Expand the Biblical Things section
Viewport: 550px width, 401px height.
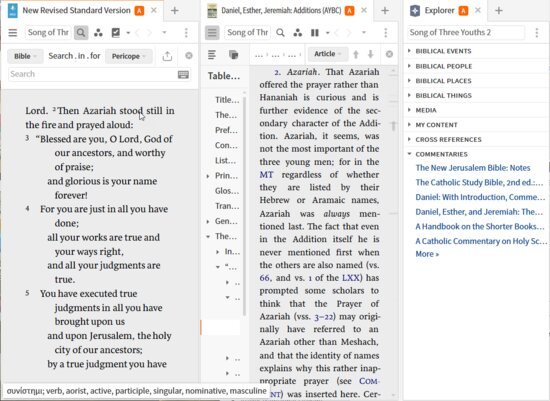click(409, 95)
